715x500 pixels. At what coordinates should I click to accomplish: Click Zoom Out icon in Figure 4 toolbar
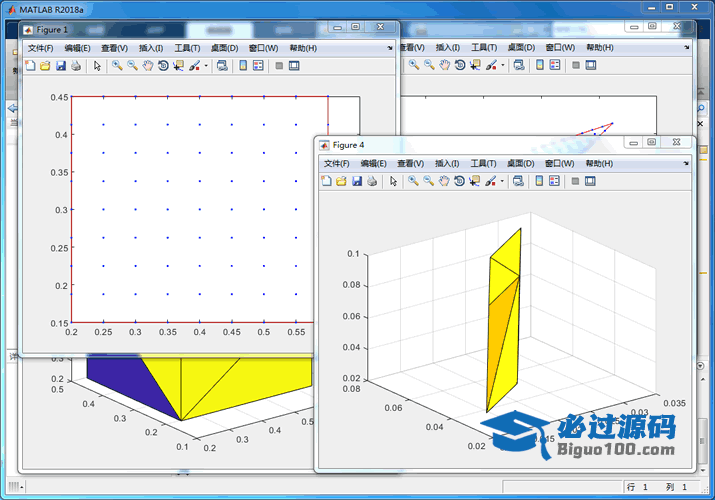(x=428, y=181)
